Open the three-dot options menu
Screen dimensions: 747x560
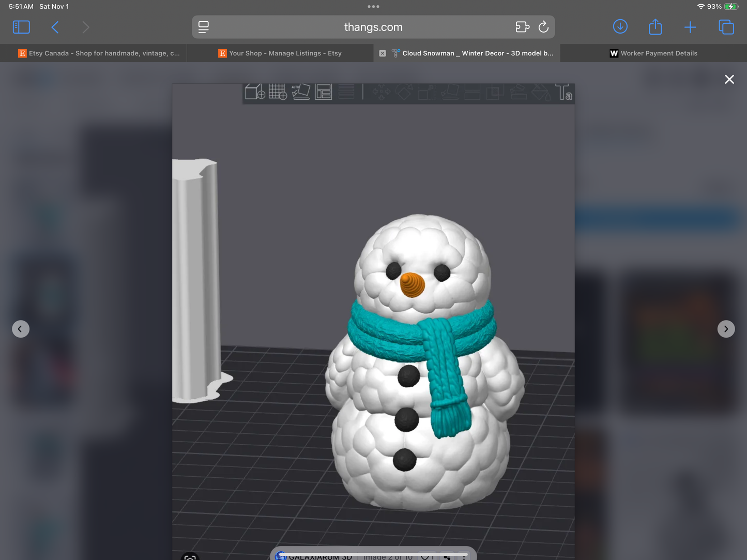point(464,557)
